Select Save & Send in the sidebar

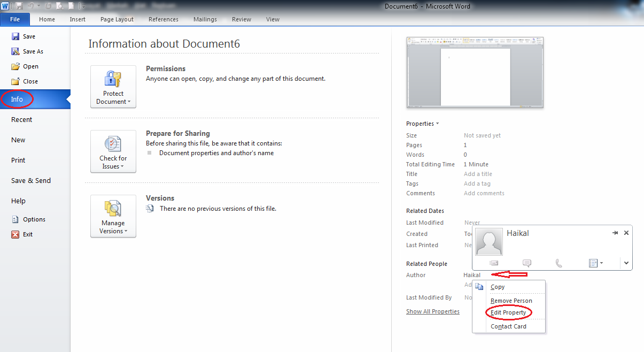(31, 181)
